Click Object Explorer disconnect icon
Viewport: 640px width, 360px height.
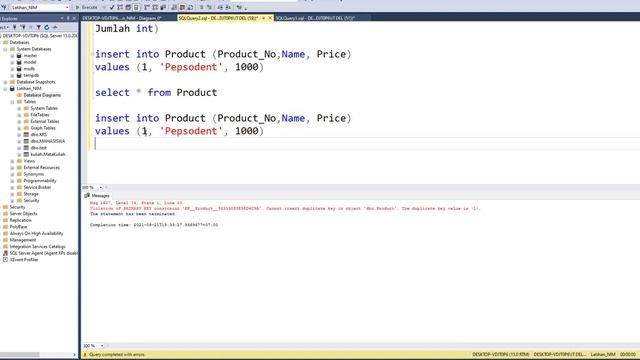23,27
